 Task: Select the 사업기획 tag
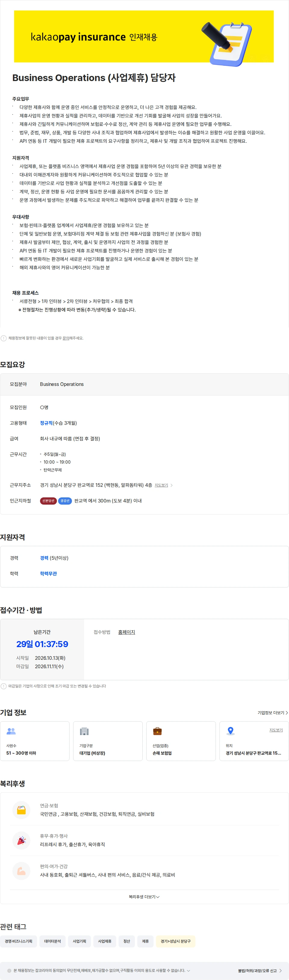coord(79,941)
